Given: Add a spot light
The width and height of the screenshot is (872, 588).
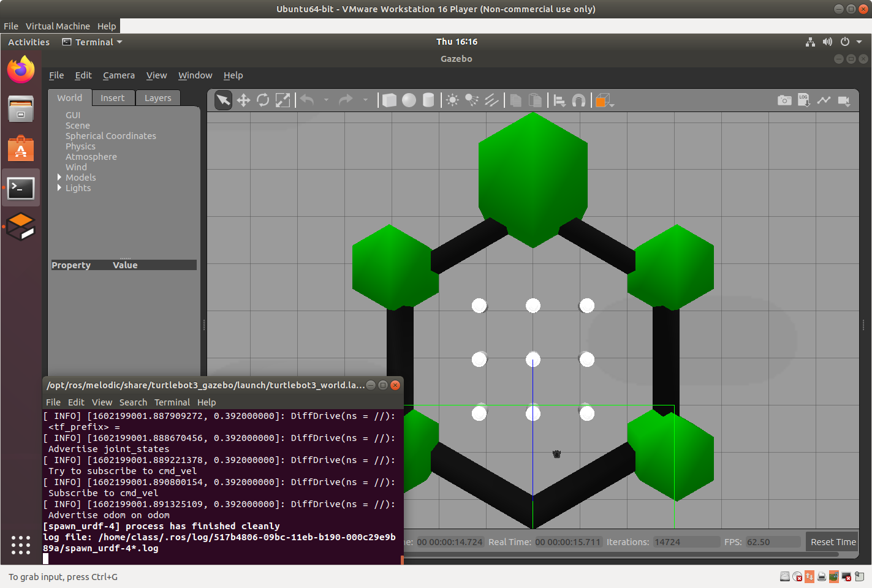Looking at the screenshot, I should pos(472,100).
